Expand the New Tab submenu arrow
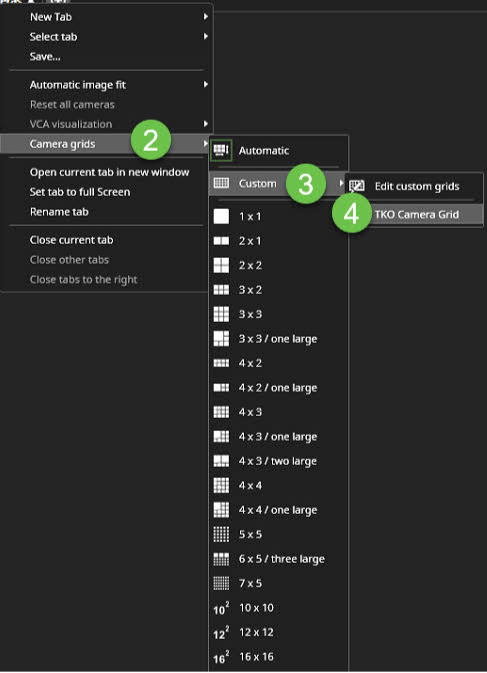487x673 pixels. tap(206, 17)
